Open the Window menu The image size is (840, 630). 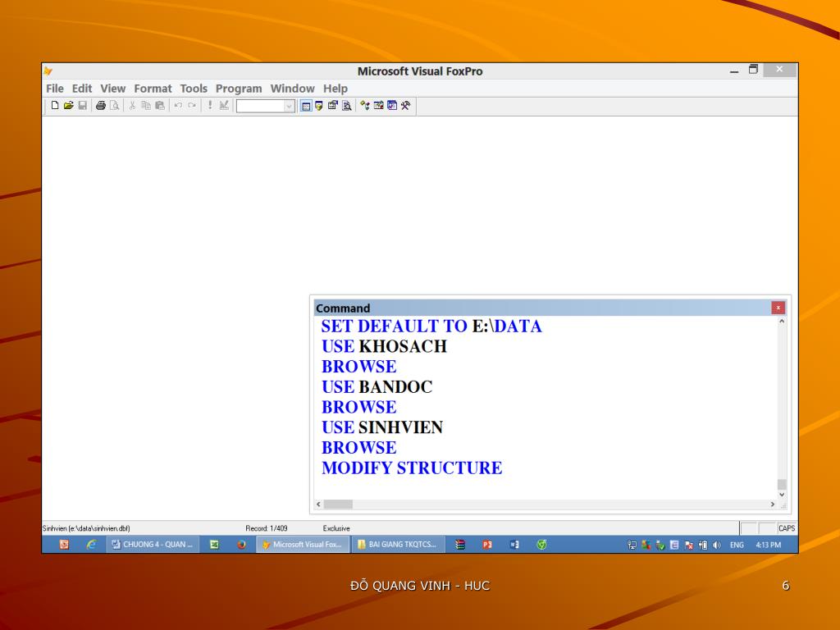[x=293, y=89]
